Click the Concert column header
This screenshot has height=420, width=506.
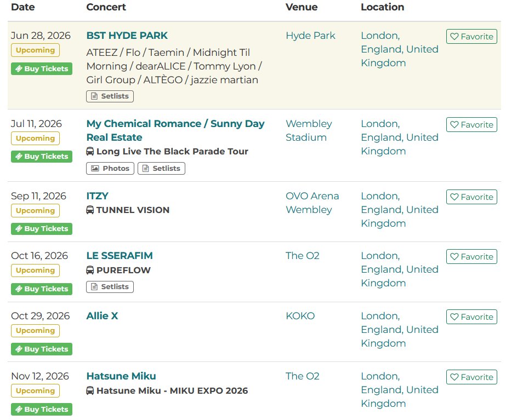click(106, 7)
